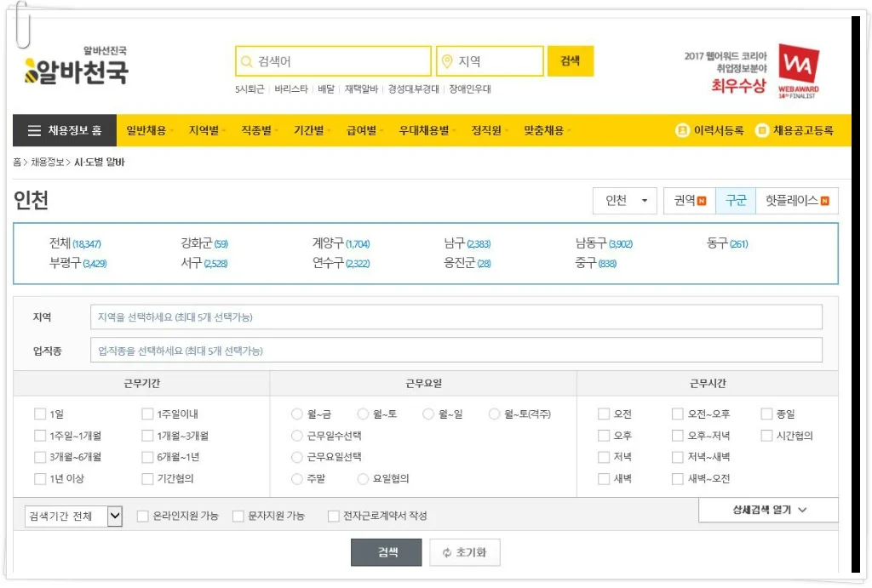Enable 온라인지원 가능 checkbox

click(x=143, y=517)
